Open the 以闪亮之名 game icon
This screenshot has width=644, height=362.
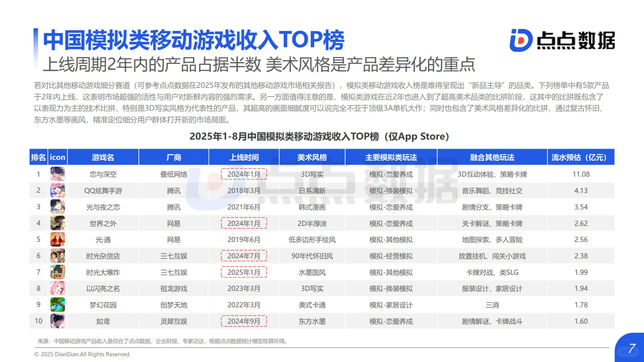click(58, 288)
